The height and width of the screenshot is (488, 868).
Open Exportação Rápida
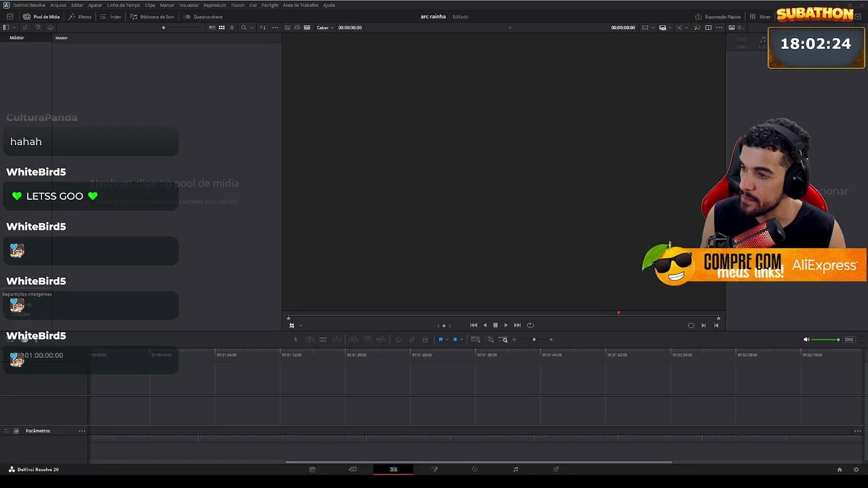click(x=717, y=16)
